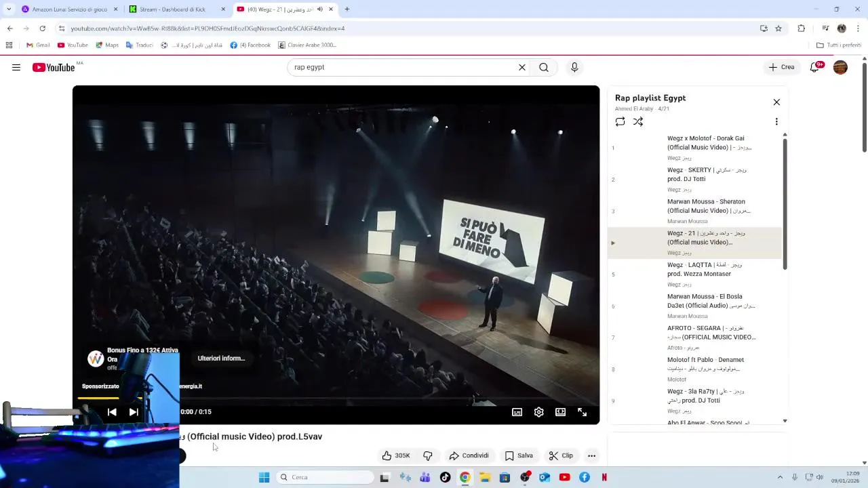Skip to the next video
868x488 pixels.
[x=134, y=411]
